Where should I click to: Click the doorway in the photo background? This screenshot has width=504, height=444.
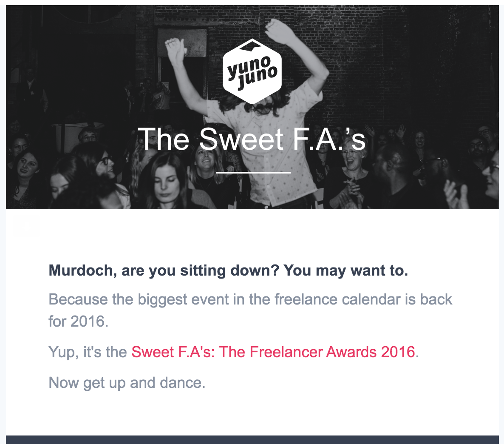[x=183, y=55]
